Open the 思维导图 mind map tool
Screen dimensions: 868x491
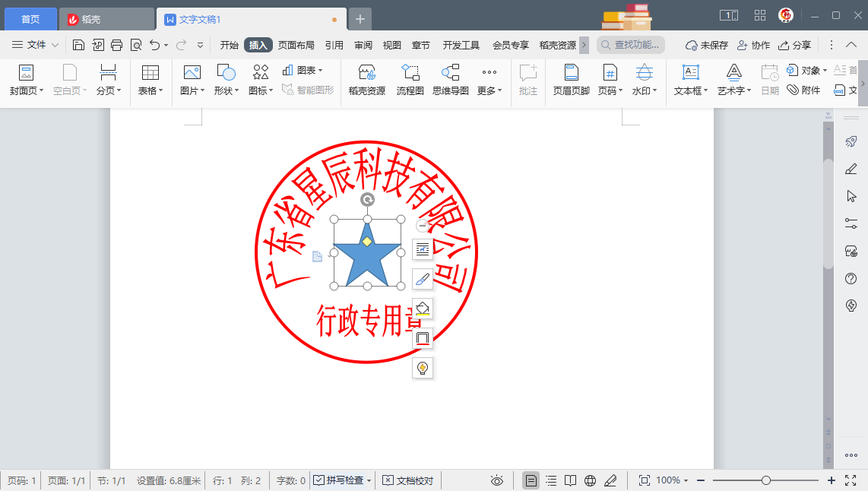(450, 81)
